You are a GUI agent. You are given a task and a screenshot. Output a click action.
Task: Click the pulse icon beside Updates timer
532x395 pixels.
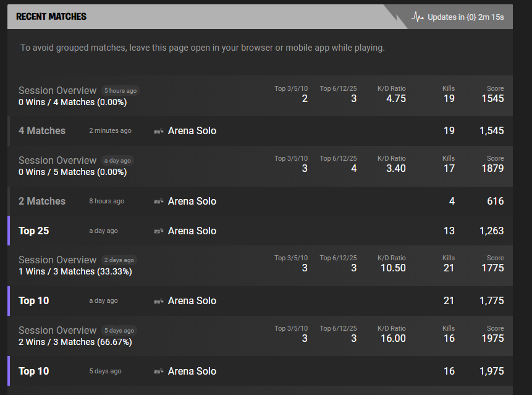pos(417,17)
